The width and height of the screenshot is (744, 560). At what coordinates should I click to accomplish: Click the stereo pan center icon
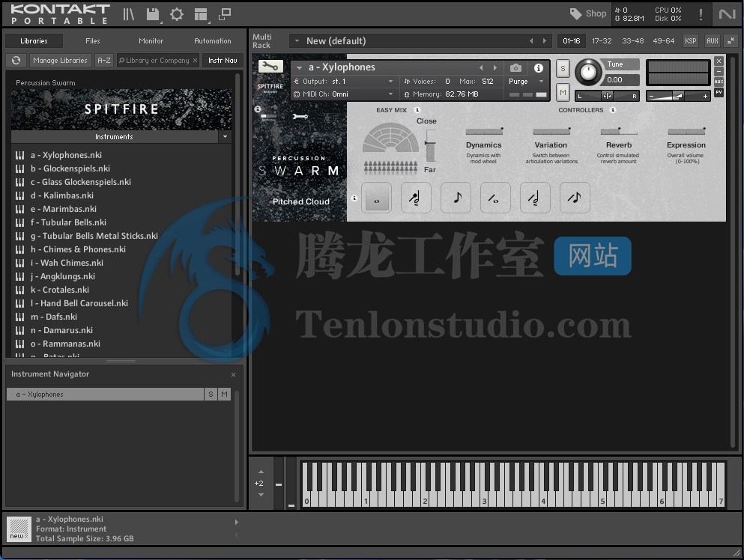(607, 97)
